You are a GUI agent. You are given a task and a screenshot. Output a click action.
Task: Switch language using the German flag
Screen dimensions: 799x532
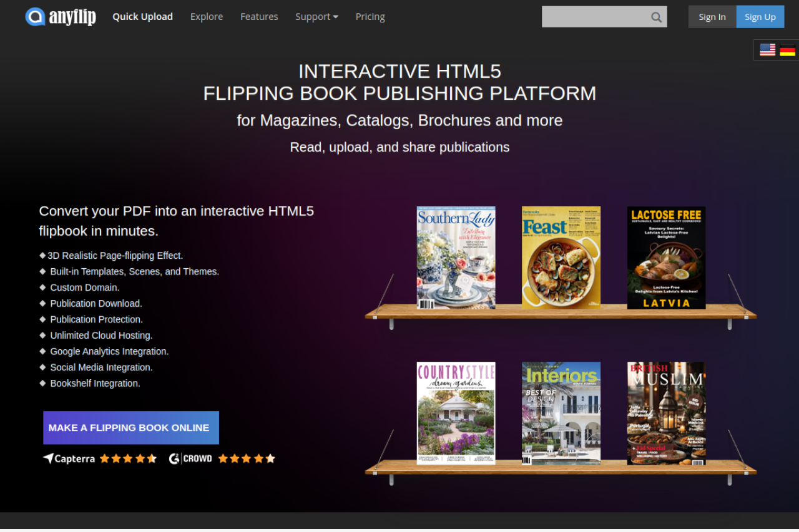787,50
